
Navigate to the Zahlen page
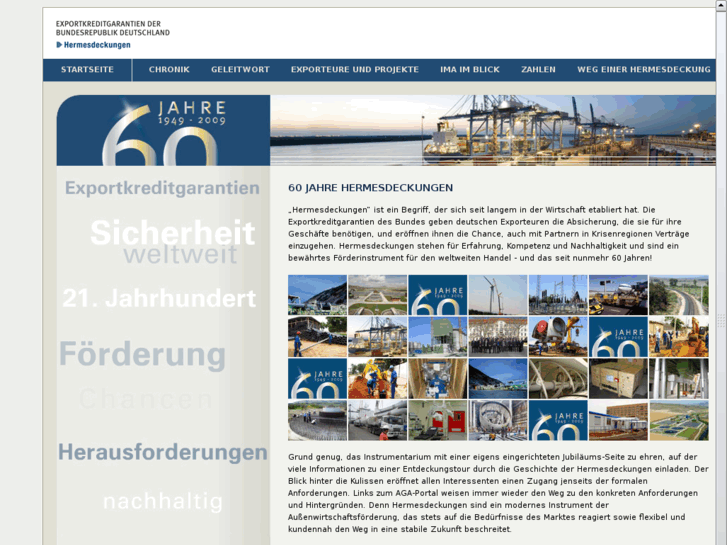(x=538, y=70)
